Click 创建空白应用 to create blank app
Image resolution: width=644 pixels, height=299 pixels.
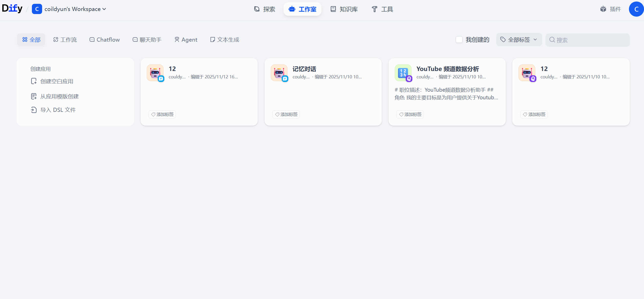(x=56, y=81)
